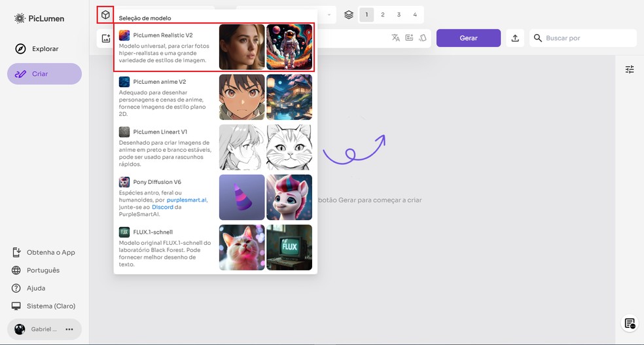Change language via Português
This screenshot has height=345, width=644.
[45, 270]
